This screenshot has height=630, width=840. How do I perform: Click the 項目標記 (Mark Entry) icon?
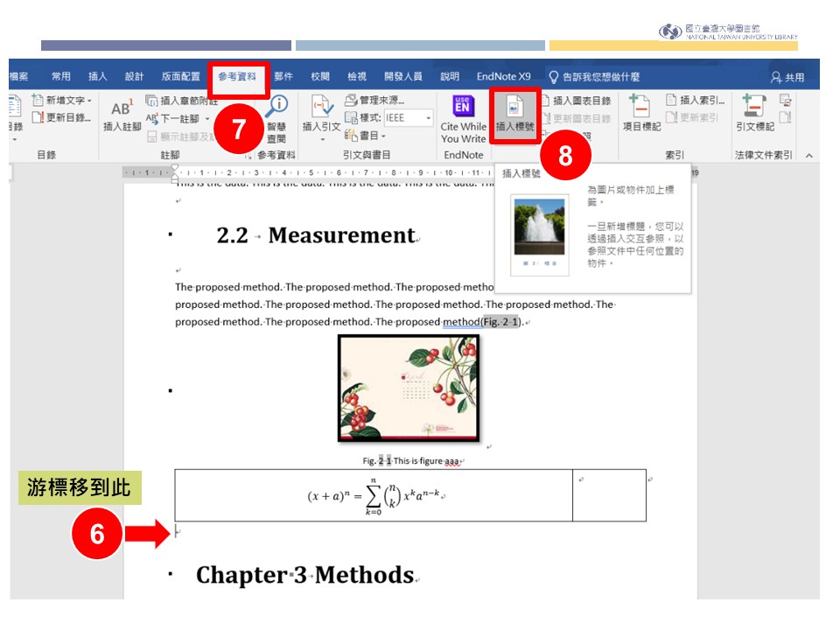(640, 106)
